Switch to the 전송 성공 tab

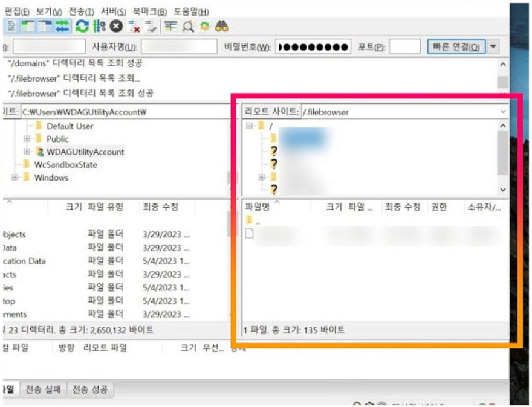[90, 389]
